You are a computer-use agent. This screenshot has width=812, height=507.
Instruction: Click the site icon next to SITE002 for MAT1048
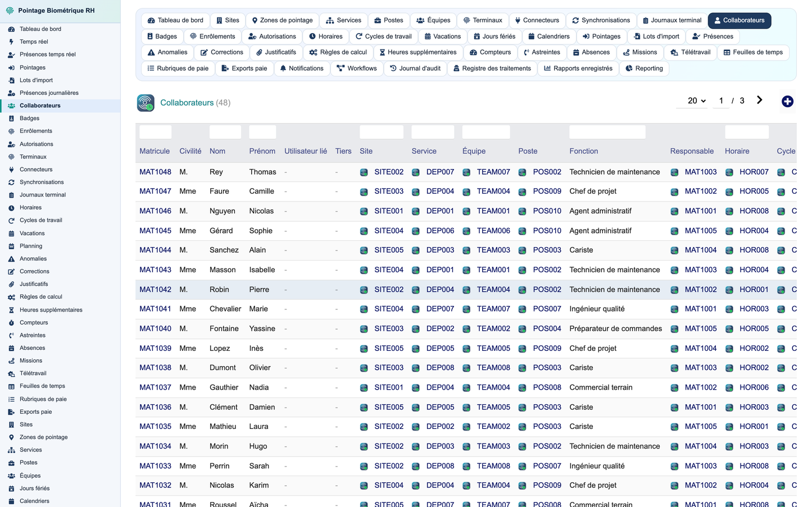point(364,172)
